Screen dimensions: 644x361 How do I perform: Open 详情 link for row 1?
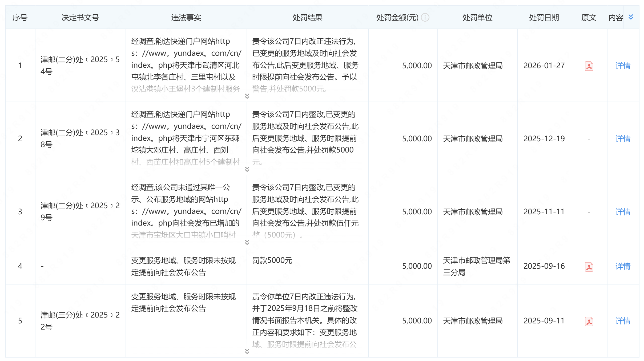point(623,66)
